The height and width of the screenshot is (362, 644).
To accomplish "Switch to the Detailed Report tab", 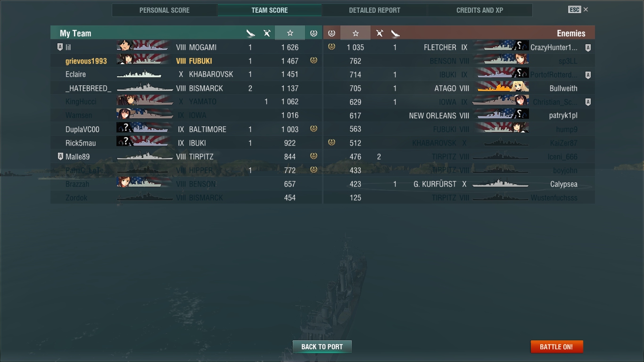I will pyautogui.click(x=374, y=10).
